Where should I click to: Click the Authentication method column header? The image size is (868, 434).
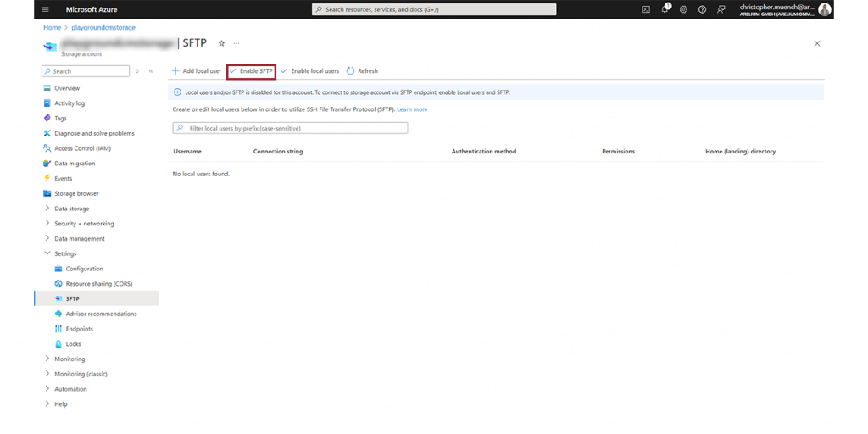(484, 152)
